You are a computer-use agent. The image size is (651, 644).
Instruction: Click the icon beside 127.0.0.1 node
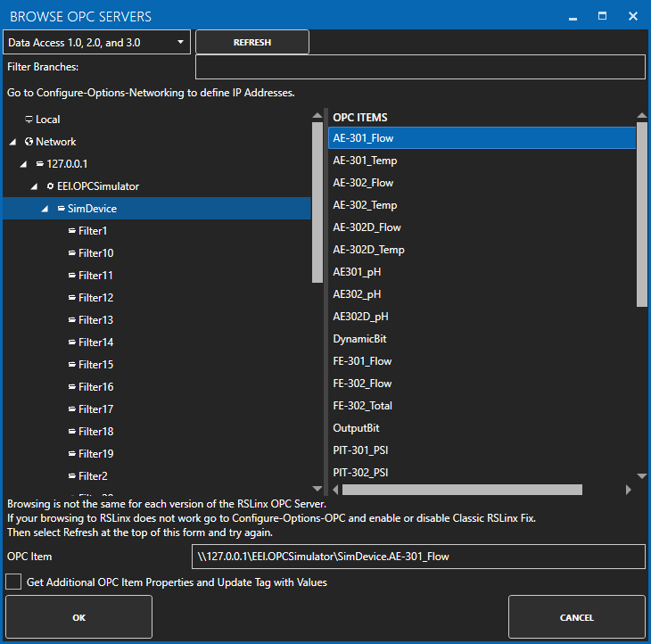click(39, 164)
